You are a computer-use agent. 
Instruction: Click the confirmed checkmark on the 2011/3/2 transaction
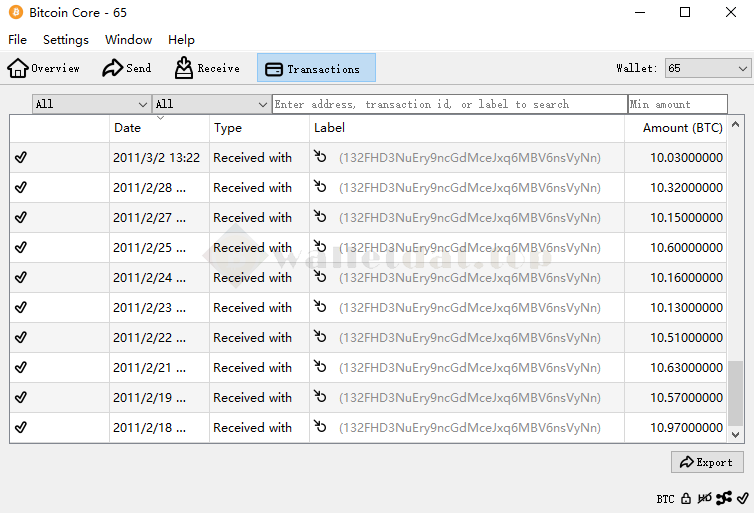[x=21, y=158]
